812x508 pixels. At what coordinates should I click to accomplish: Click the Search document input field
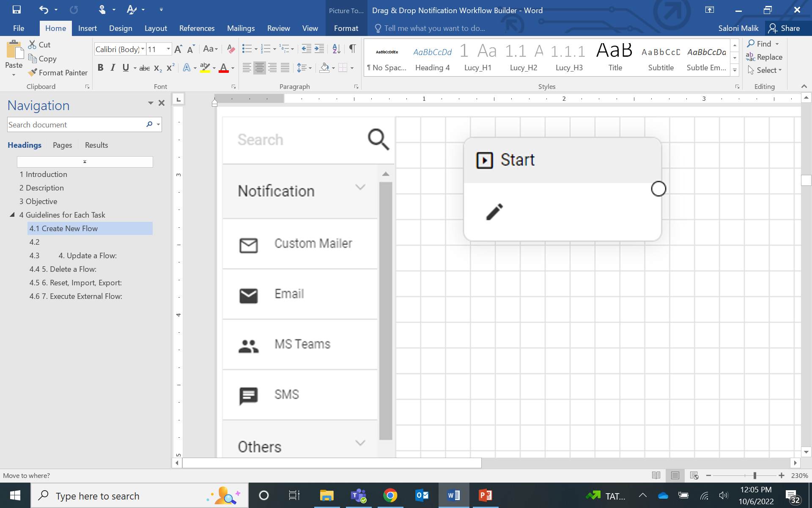pos(76,125)
